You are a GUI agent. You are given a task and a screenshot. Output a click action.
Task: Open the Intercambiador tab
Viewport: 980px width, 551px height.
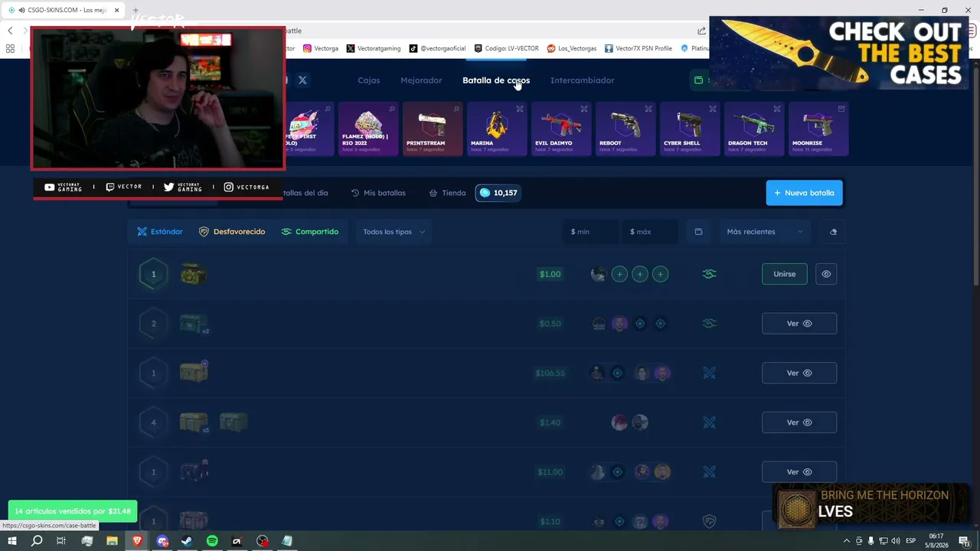point(582,80)
